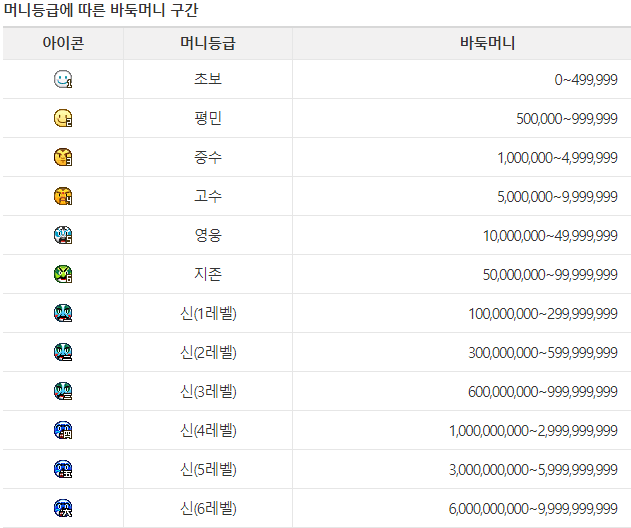The width and height of the screenshot is (631, 528).
Task: Click the 고수 orange face icon
Action: pyautogui.click(x=63, y=196)
